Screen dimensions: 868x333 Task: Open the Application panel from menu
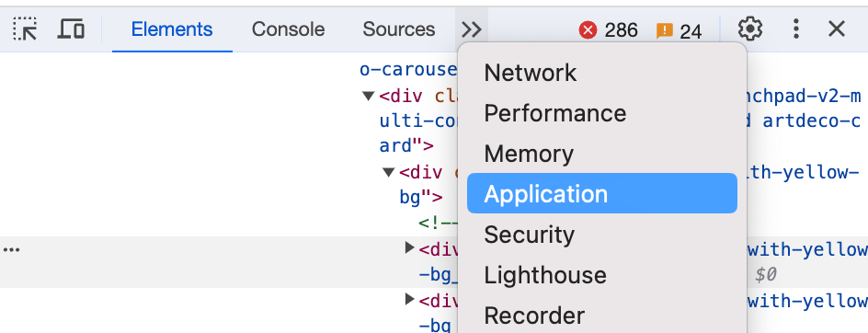pos(601,193)
